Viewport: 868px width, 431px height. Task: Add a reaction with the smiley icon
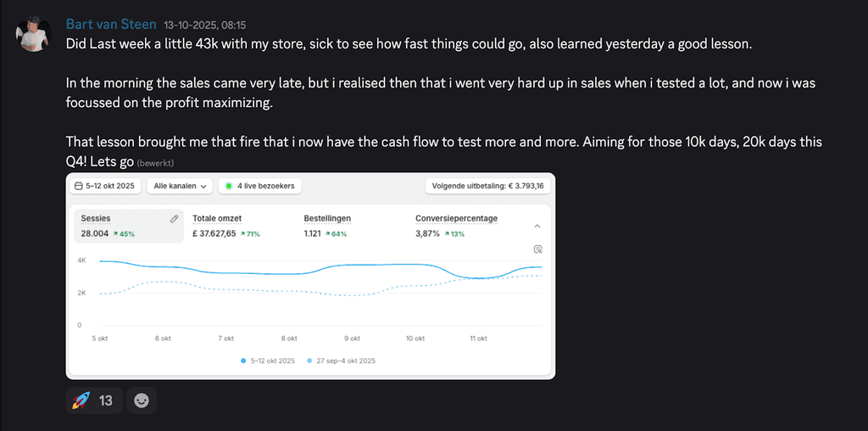pyautogui.click(x=142, y=400)
